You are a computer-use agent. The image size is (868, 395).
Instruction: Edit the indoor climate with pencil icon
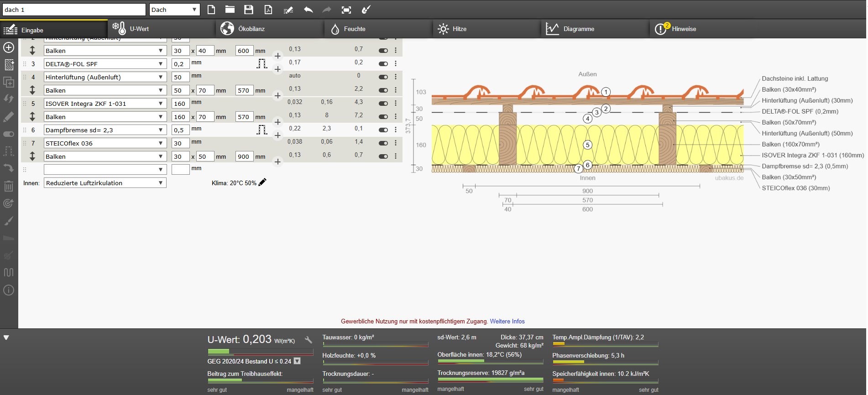point(262,182)
